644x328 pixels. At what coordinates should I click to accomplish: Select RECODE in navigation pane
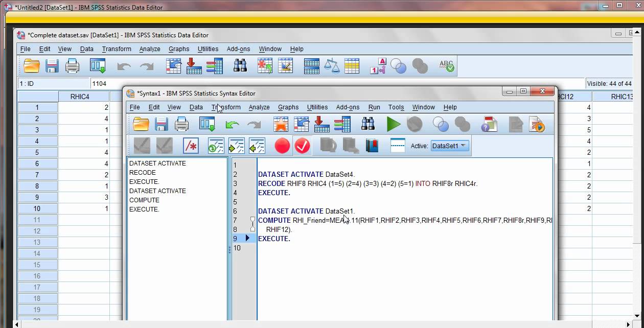click(x=143, y=173)
